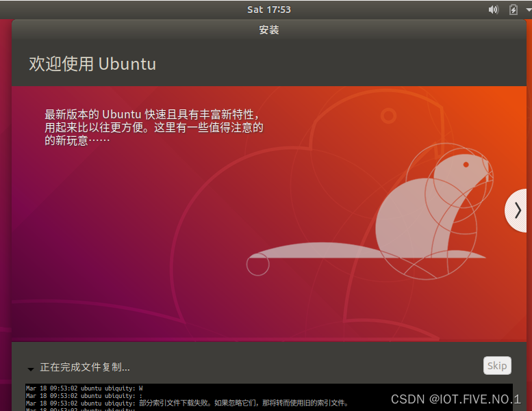This screenshot has height=411, width=532.
Task: Click the 欢迎使用 Ubuntu heading
Action: (92, 64)
